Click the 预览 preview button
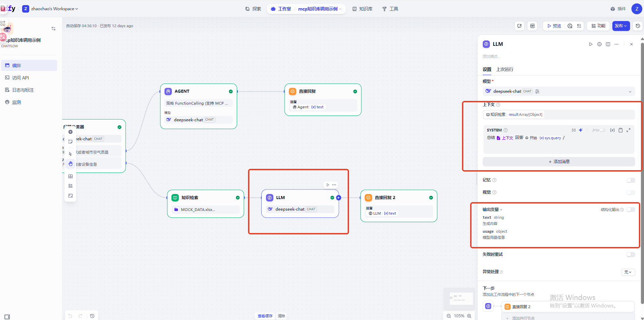The image size is (644, 320). [554, 26]
